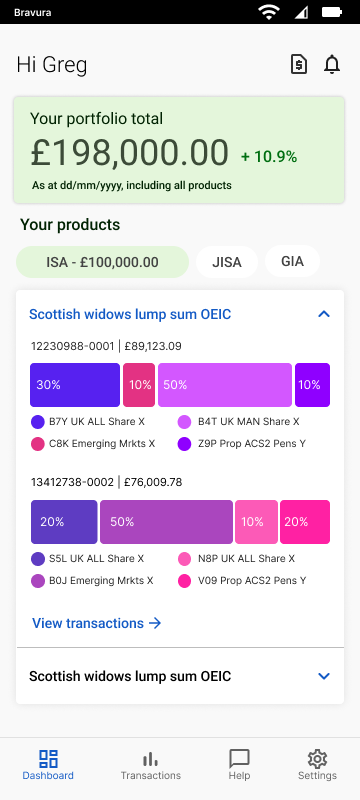Collapse the first Scottish widows OEIC section
This screenshot has width=360, height=800.
click(x=324, y=314)
